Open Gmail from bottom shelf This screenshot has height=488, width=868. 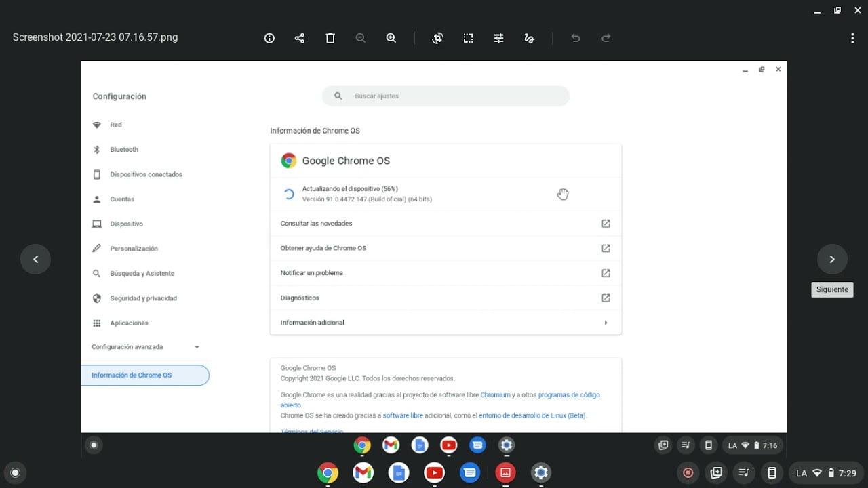coord(363,473)
